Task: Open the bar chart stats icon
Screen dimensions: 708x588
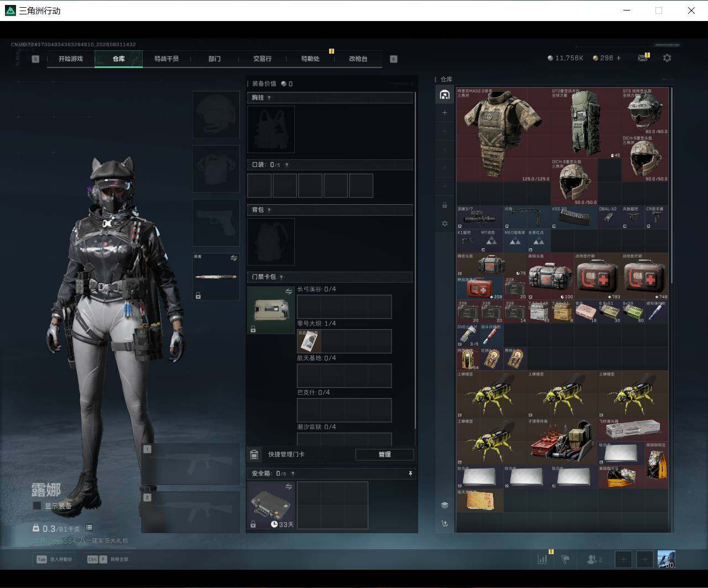Action: [543, 559]
